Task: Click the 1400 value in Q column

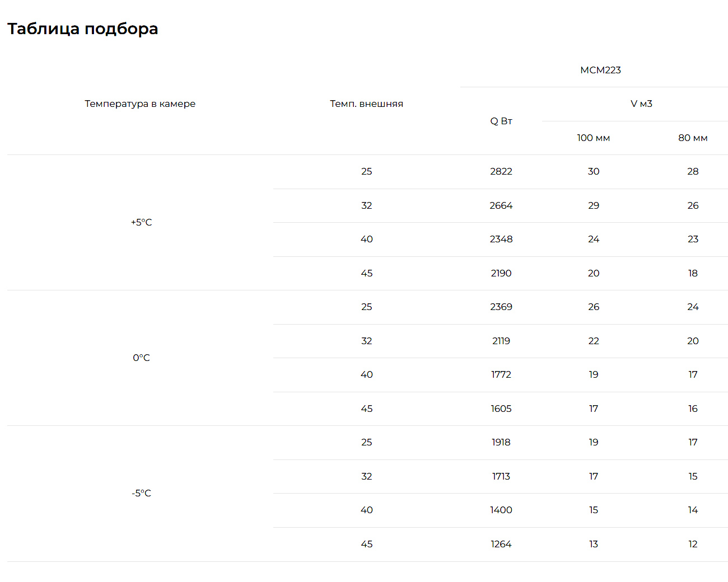Action: (501, 510)
